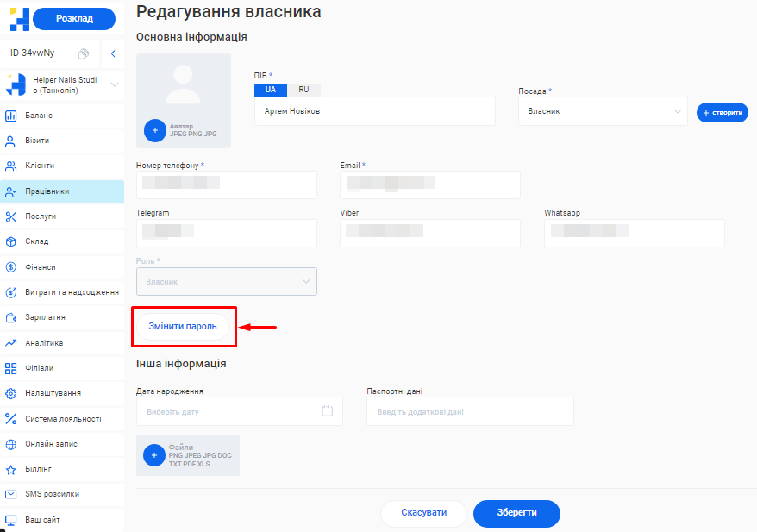Select the UA language tab

click(271, 90)
